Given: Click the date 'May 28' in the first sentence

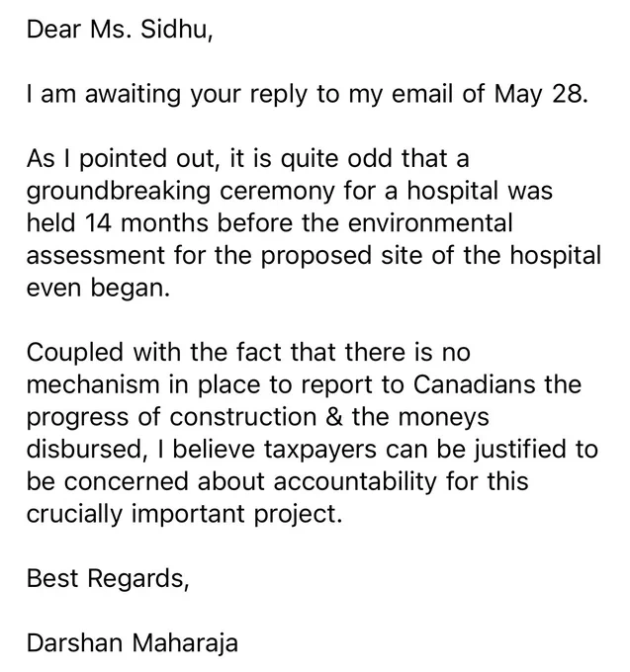Looking at the screenshot, I should pos(539,94).
